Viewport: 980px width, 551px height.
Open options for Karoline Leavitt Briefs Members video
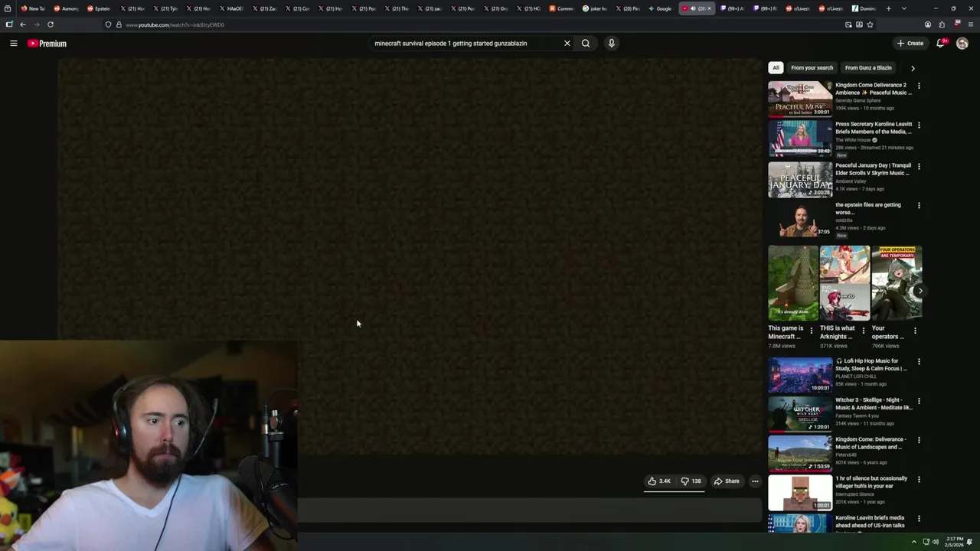pyautogui.click(x=919, y=125)
